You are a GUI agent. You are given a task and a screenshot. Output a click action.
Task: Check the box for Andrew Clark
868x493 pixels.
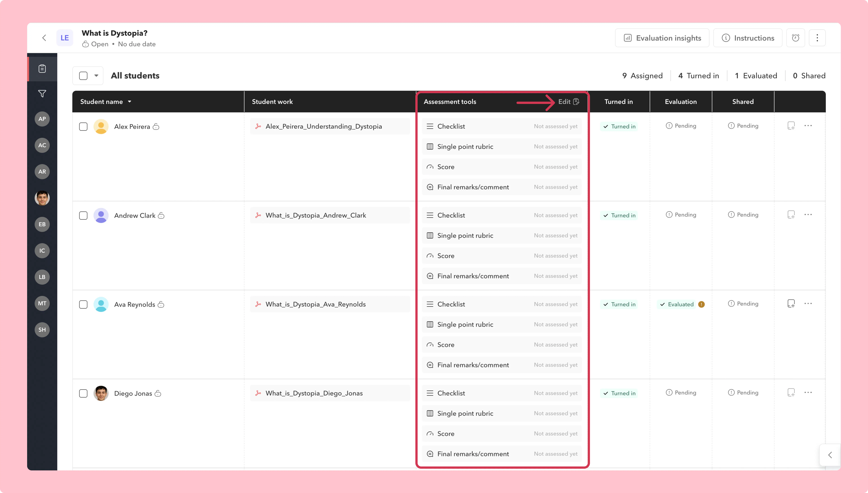[x=83, y=216]
